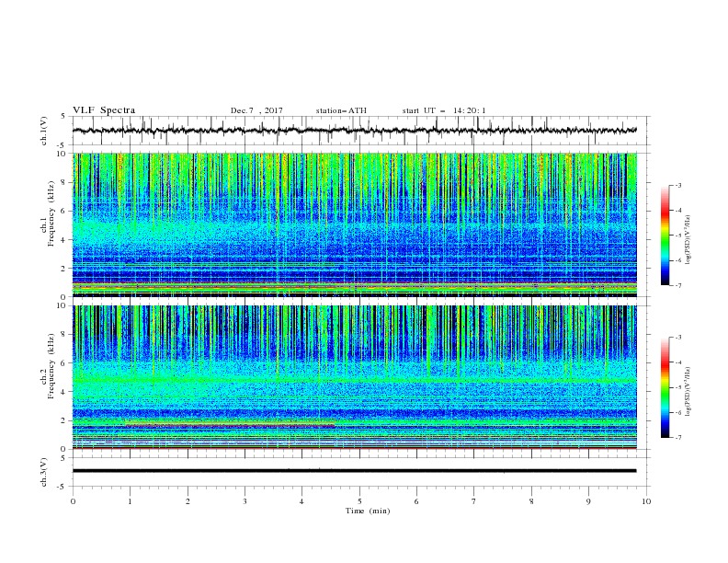Click the '-7' tick on ch.2 colorbar

pyautogui.click(x=678, y=437)
